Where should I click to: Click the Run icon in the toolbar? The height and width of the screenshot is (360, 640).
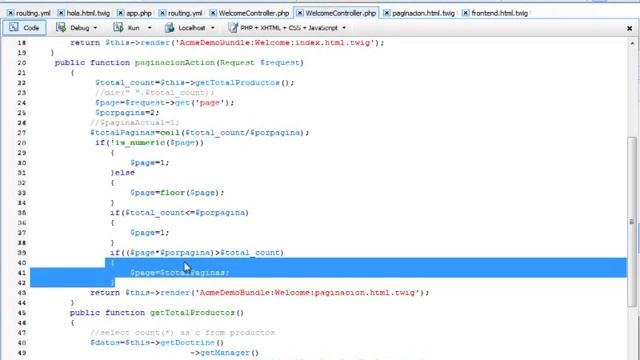click(118, 27)
